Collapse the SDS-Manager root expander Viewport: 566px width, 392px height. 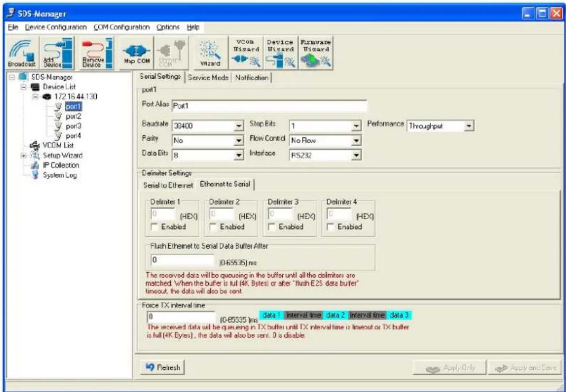click(x=13, y=77)
